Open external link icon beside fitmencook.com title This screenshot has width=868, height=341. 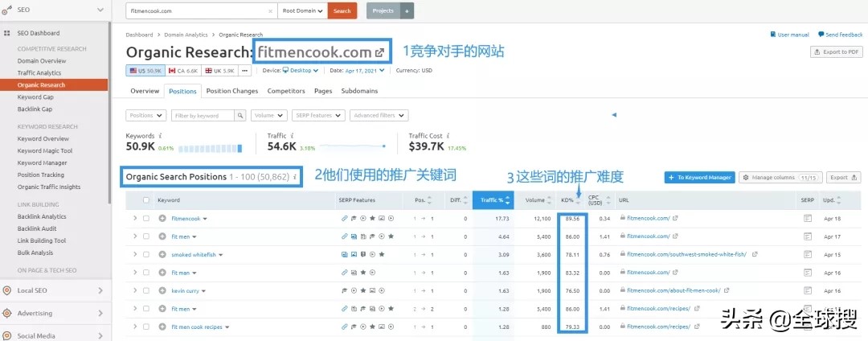click(379, 53)
